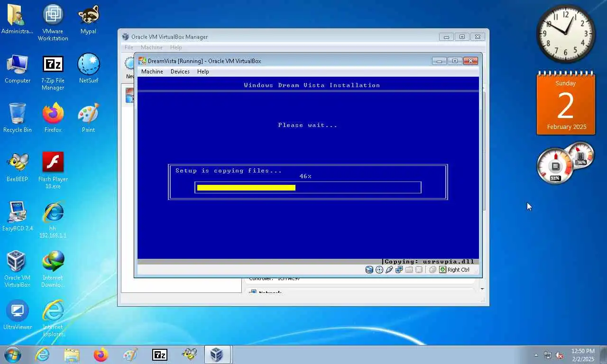Image resolution: width=607 pixels, height=364 pixels.
Task: Open Windows Explorer from the taskbar
Action: pos(72,355)
